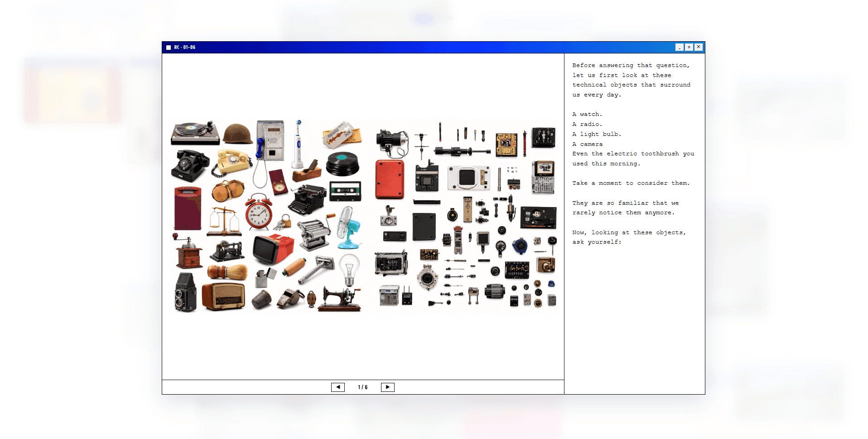Maximize the RC - 01-06 window
The height and width of the screenshot is (439, 868).
pyautogui.click(x=689, y=47)
